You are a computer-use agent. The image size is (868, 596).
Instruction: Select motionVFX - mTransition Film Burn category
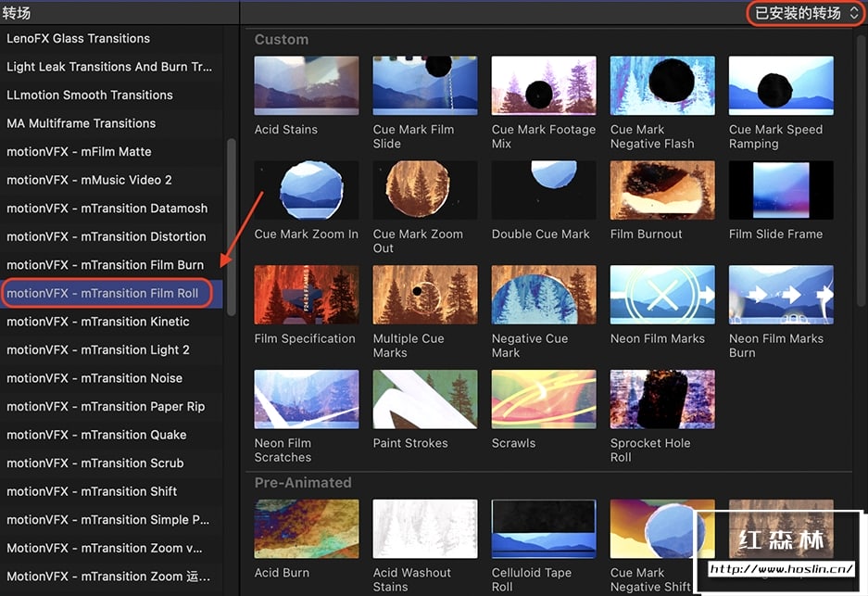click(111, 265)
